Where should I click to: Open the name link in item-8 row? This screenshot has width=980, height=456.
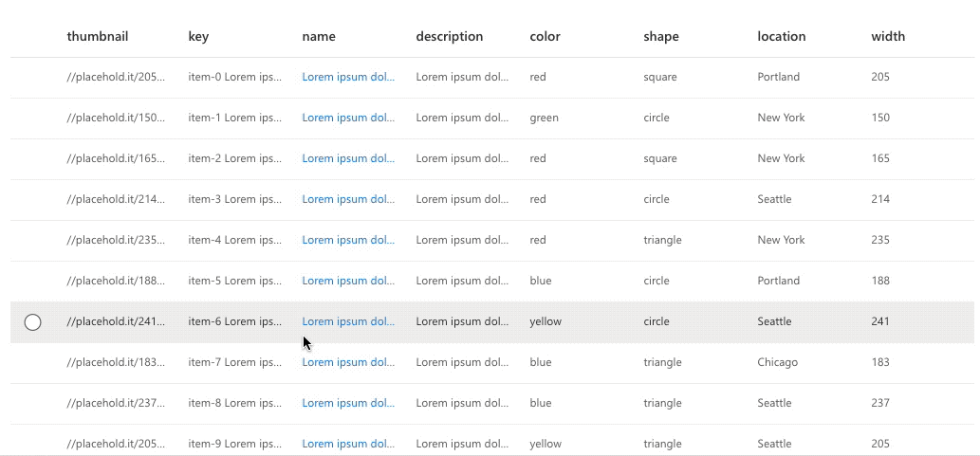[348, 403]
